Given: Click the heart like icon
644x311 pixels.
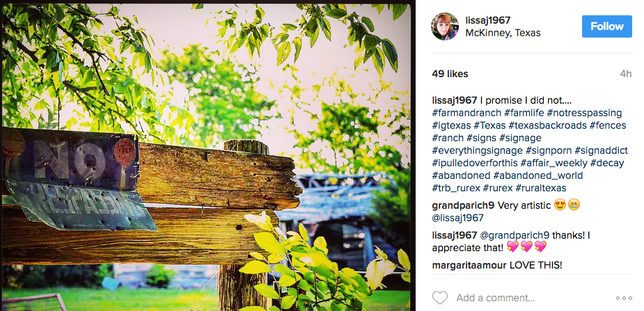Looking at the screenshot, I should coord(440,298).
